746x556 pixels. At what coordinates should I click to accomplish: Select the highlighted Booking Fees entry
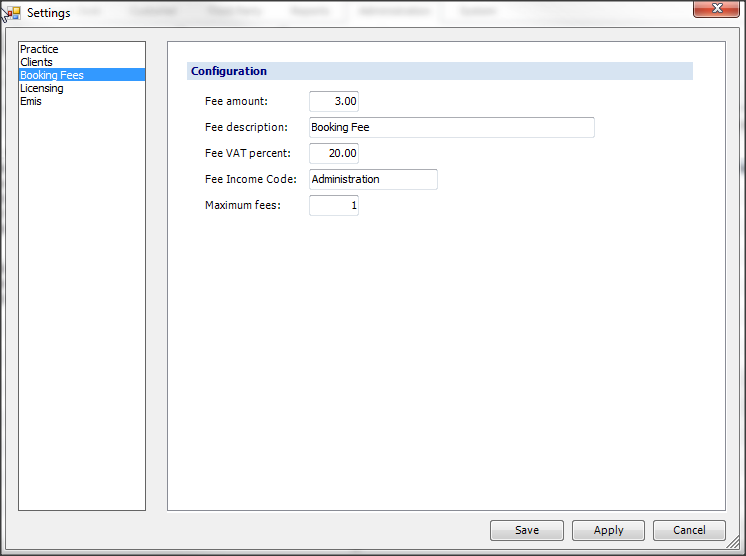52,75
